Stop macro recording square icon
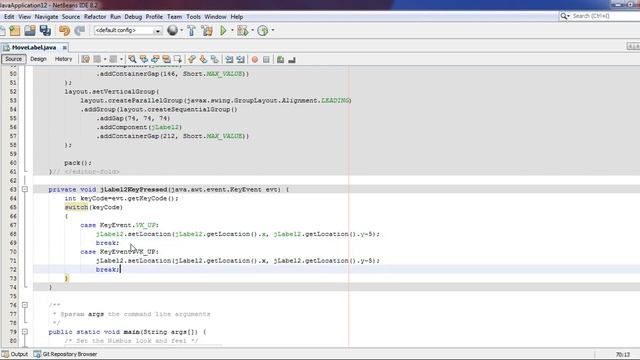This screenshot has height=360, width=640. point(266,60)
